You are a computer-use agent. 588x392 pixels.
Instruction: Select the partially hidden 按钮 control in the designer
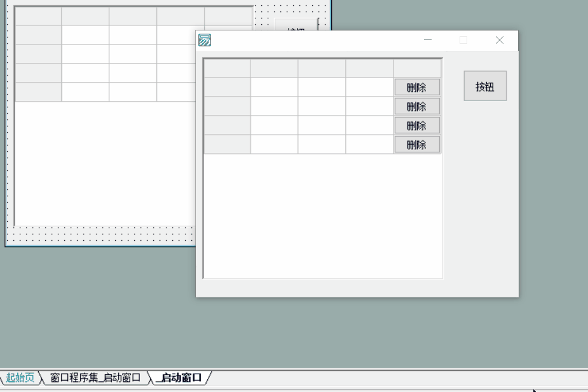[x=296, y=25]
